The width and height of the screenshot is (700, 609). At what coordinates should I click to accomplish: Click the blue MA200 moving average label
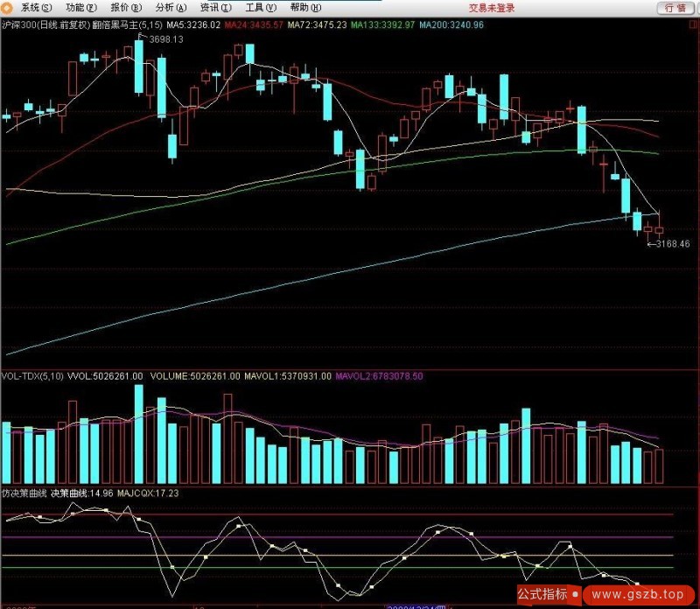coord(451,25)
